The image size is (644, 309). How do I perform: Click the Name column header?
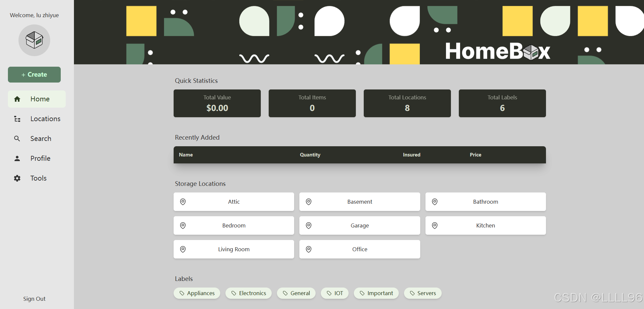(186, 155)
